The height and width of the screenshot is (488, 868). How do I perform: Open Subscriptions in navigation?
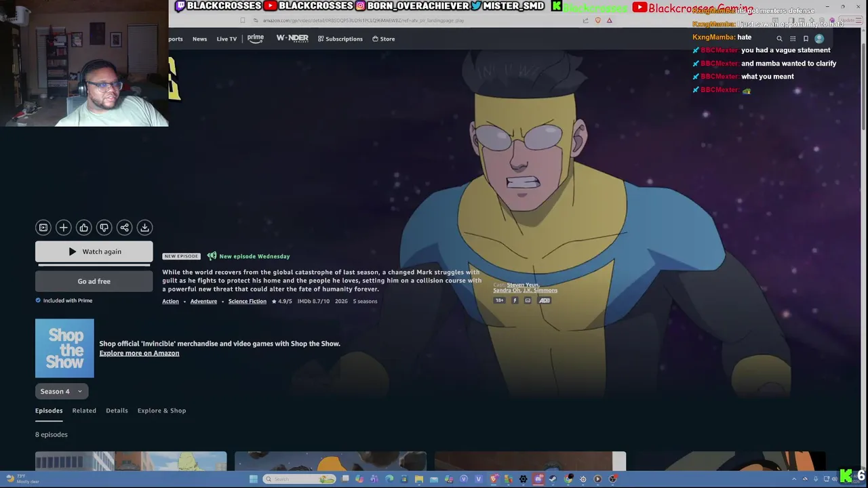coord(340,39)
